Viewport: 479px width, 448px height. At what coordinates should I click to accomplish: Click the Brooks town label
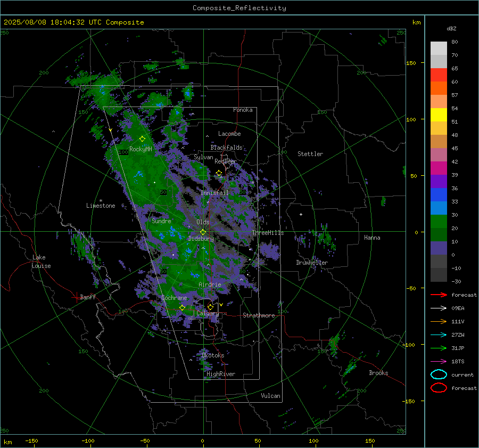[378, 373]
